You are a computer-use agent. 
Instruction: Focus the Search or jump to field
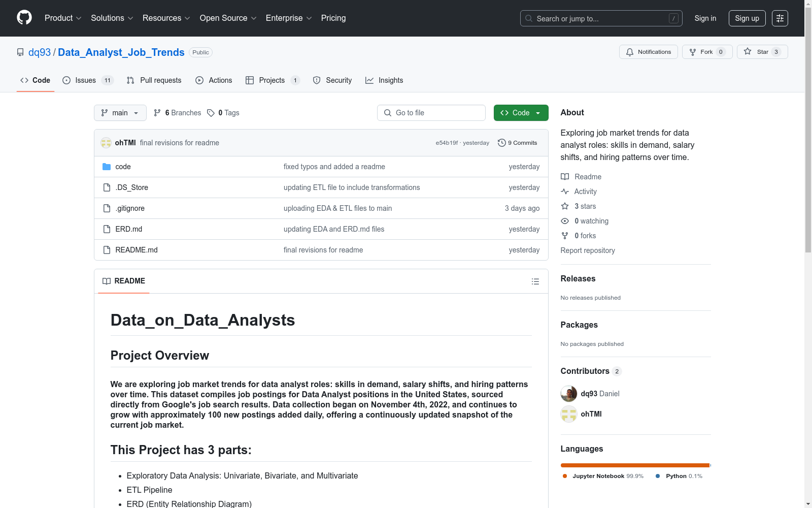601,18
